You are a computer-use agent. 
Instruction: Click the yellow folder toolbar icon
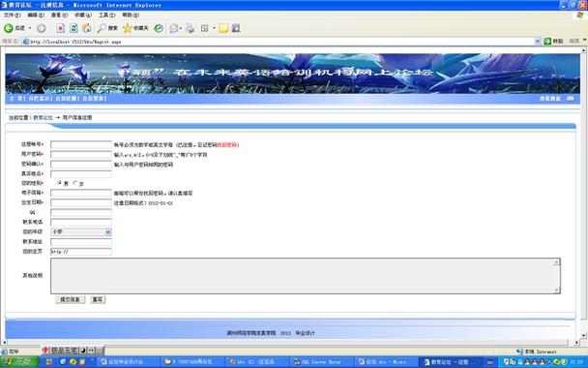pyautogui.click(x=223, y=28)
